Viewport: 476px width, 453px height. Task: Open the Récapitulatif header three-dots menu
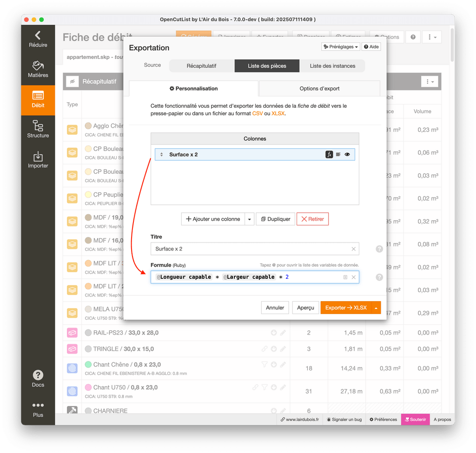[430, 81]
